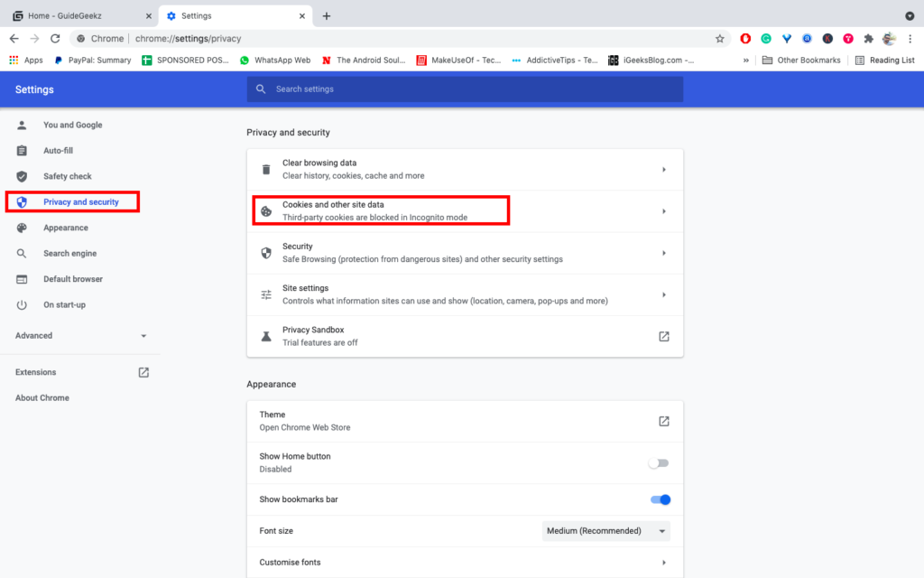Disable the Show bookmarks bar toggle
The image size is (924, 578).
660,499
